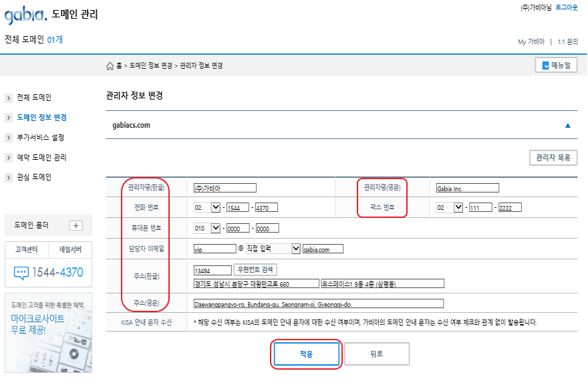Switch to 고객센터 tab
The image size is (588, 381).
click(27, 250)
